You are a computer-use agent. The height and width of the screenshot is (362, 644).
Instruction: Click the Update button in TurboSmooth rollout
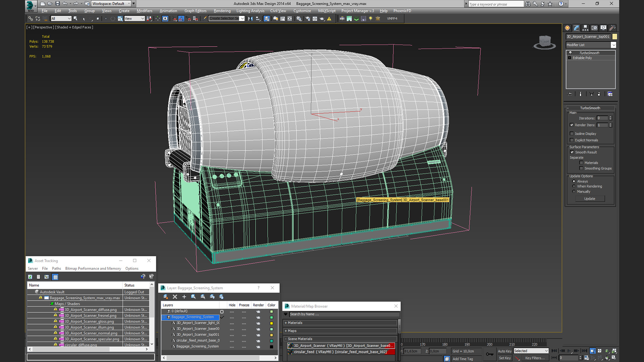590,199
